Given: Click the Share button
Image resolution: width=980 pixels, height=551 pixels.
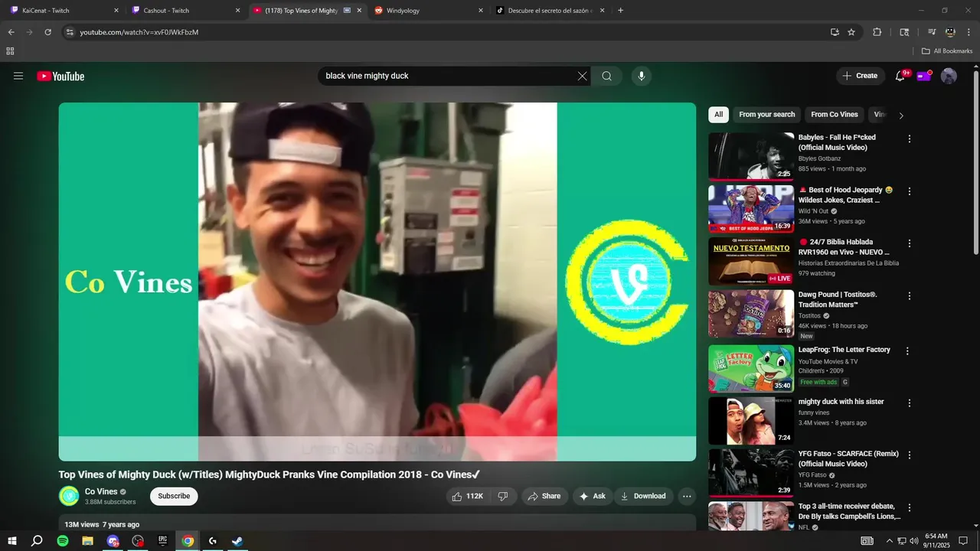Looking at the screenshot, I should 544,496.
